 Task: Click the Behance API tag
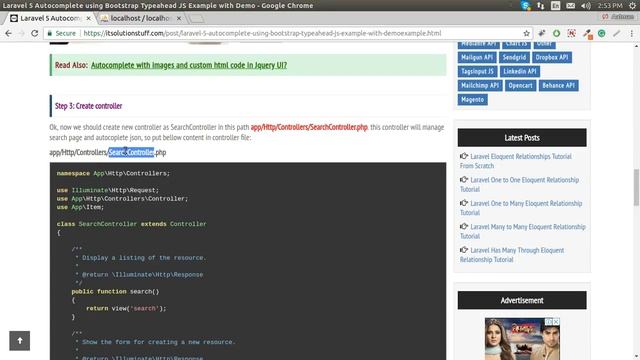(558, 86)
